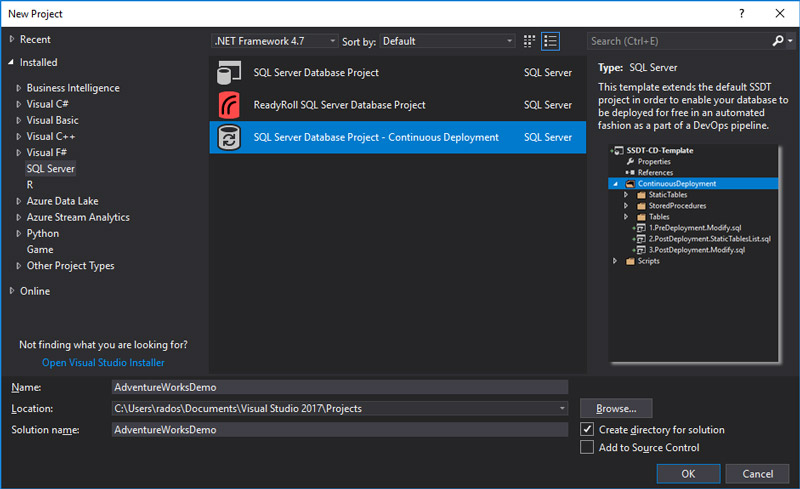Click the Cancel button
The height and width of the screenshot is (489, 800).
[x=758, y=474]
